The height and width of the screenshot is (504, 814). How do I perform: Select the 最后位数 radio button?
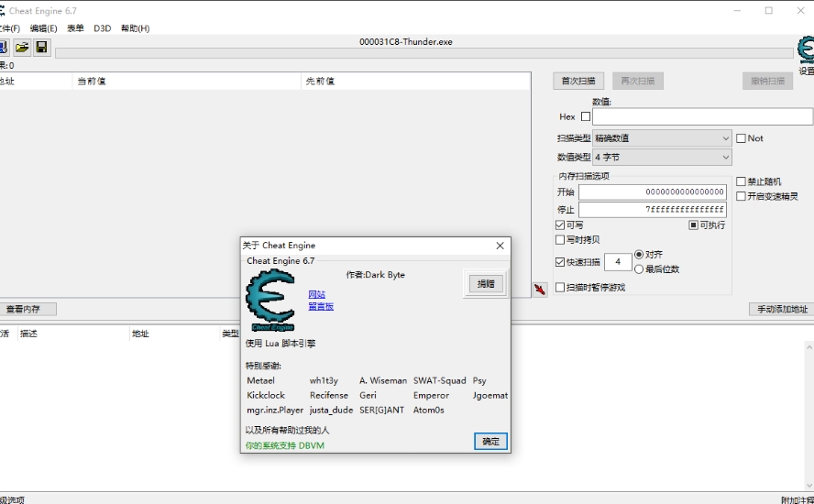639,268
